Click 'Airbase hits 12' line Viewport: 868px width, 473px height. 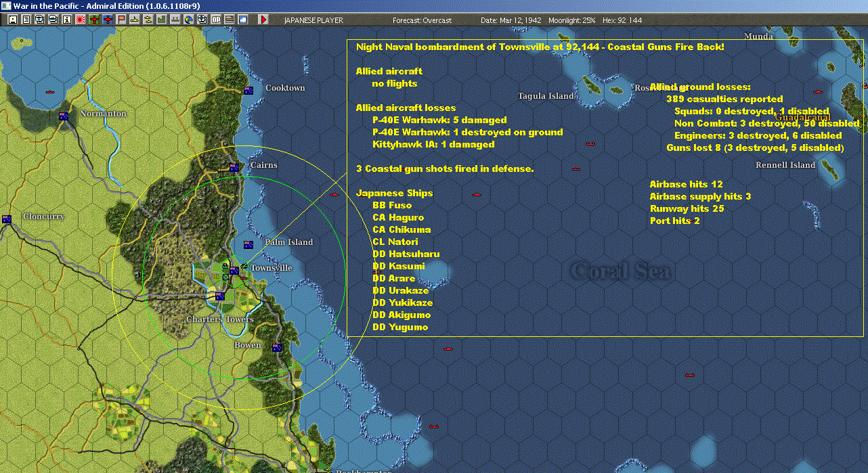click(x=687, y=184)
